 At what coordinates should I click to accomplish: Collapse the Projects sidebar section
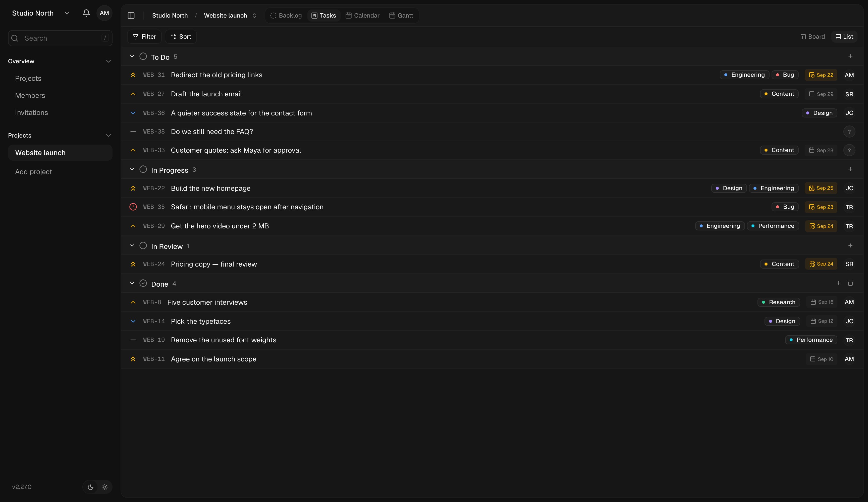coord(108,136)
